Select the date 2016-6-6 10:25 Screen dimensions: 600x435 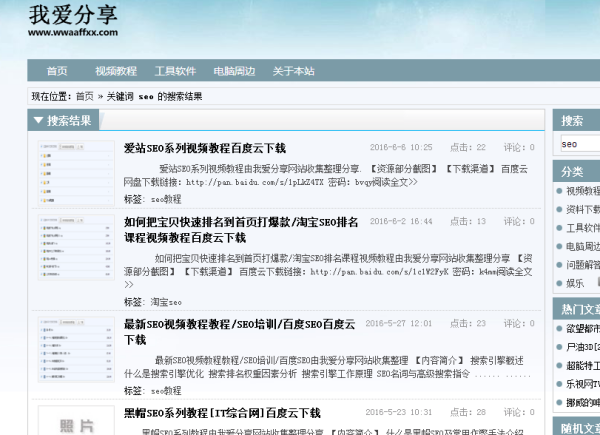point(401,147)
